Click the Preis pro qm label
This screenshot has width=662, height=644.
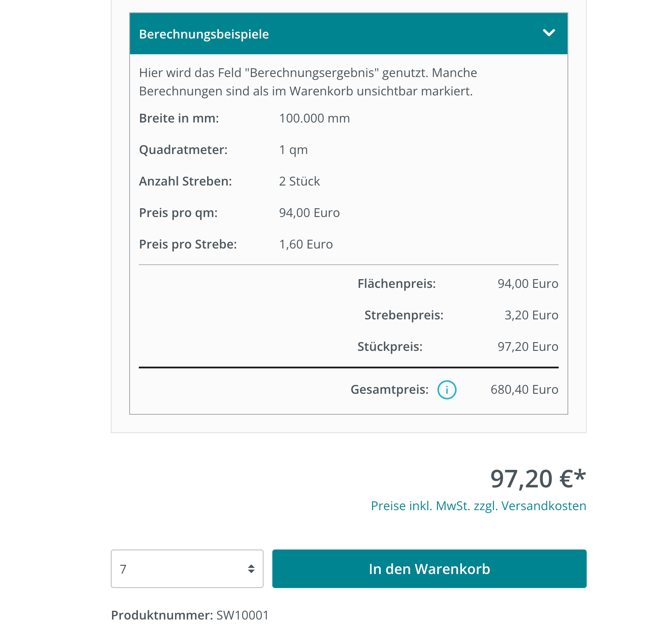click(178, 213)
